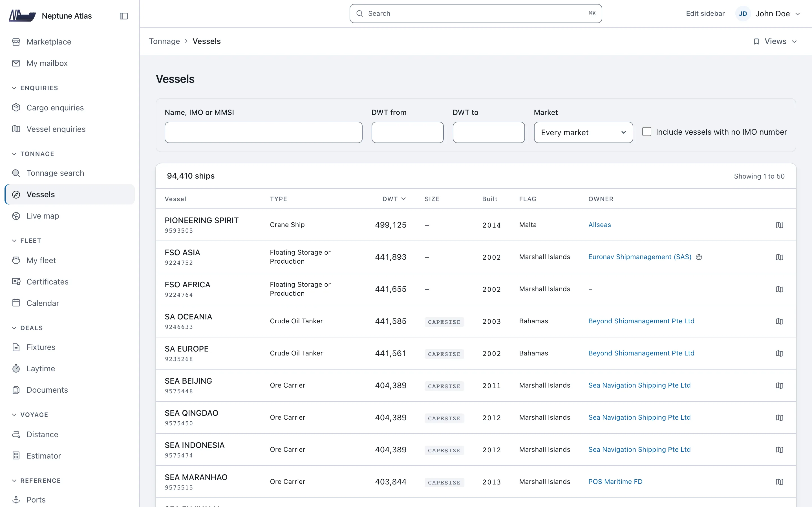Focus the Name, IMO or MMSI field
The height and width of the screenshot is (507, 812).
coord(263,132)
